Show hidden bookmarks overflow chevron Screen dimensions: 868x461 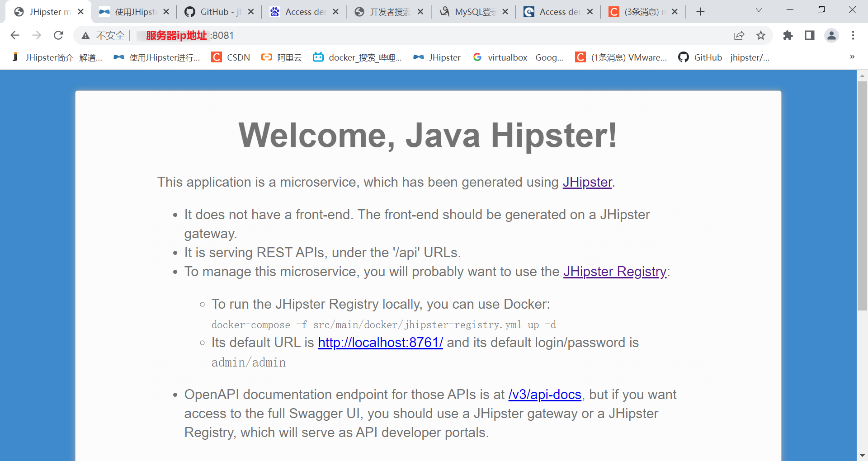click(852, 57)
